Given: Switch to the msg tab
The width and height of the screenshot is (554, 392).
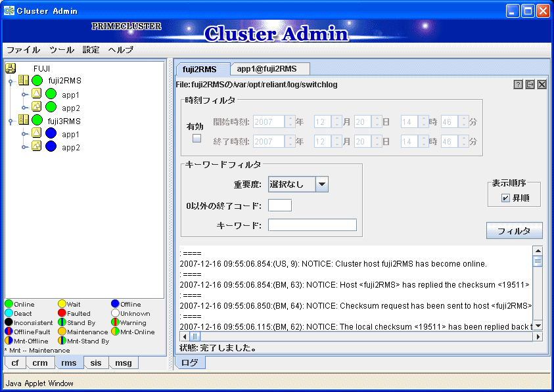Looking at the screenshot, I should click(124, 362).
